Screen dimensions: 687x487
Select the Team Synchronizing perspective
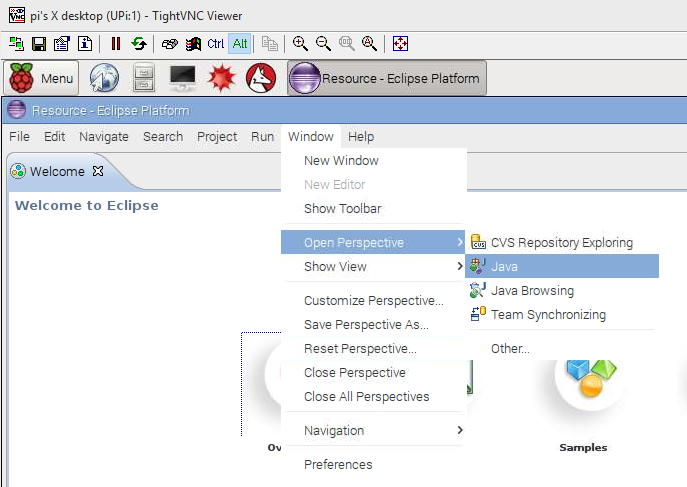click(562, 314)
